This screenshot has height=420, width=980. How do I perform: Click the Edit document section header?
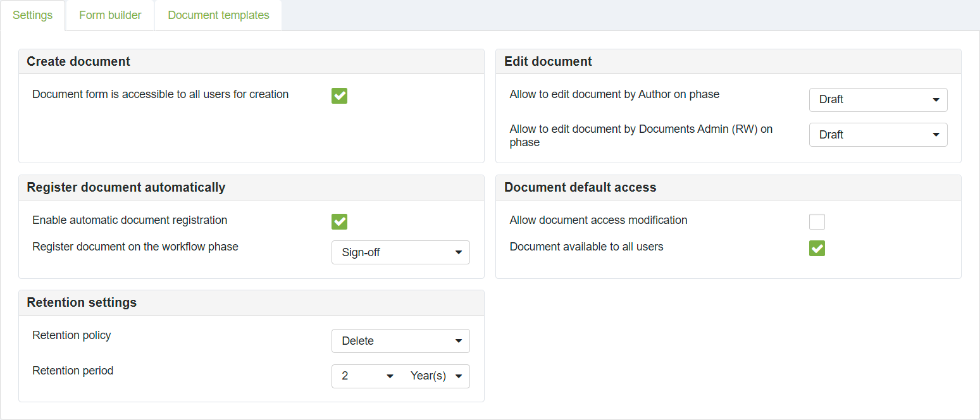[x=548, y=61]
